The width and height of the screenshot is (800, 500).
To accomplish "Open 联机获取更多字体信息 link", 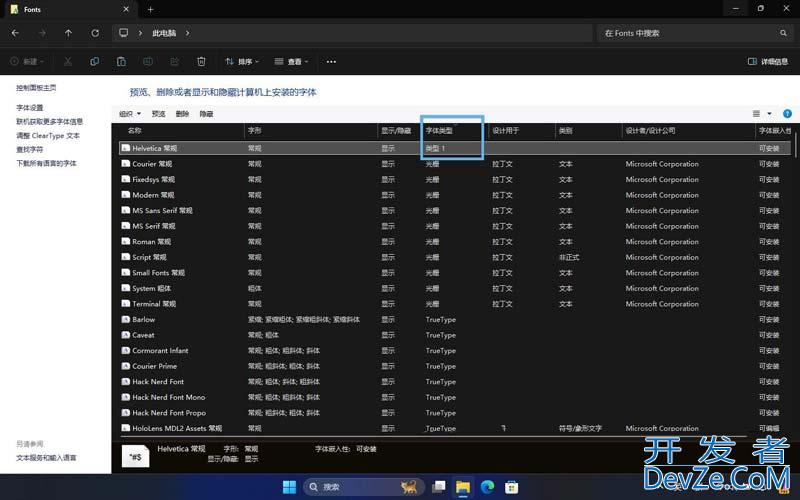I will pos(49,121).
